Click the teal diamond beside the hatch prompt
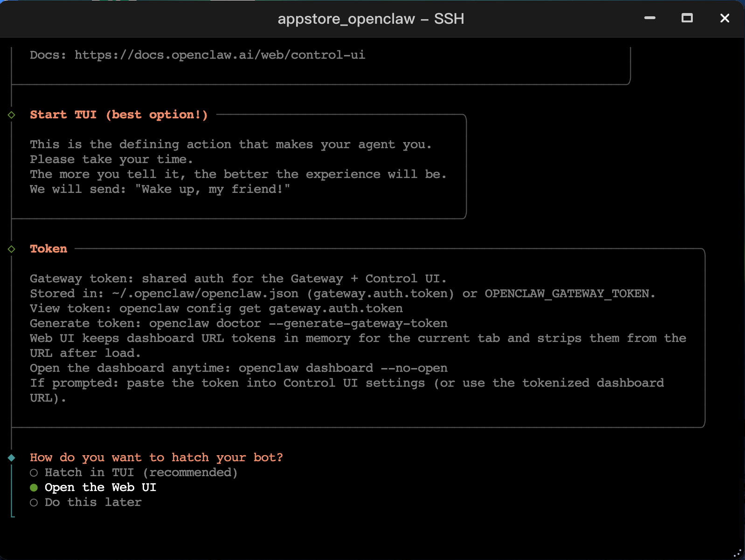 12,458
